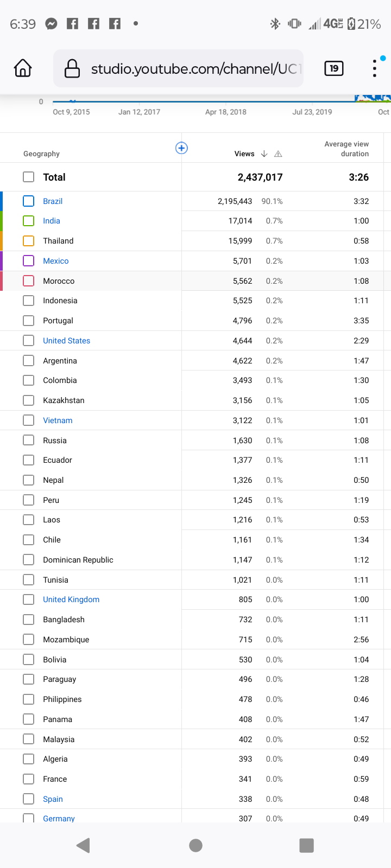Click the Mexico link
The width and height of the screenshot is (391, 868).
56,261
